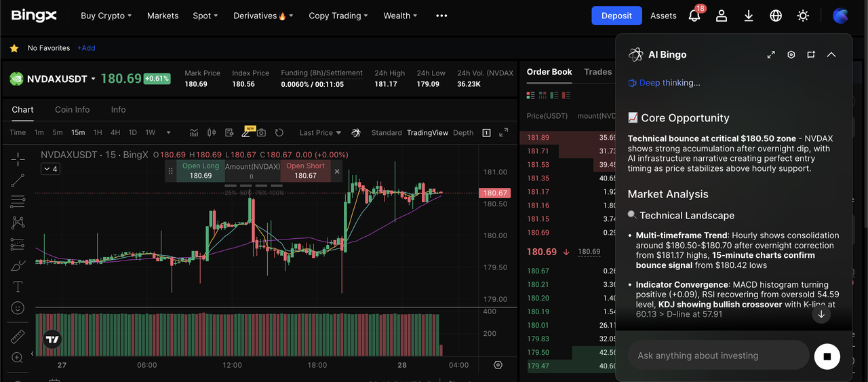Image resolution: width=868 pixels, height=382 pixels.
Task: Collapse the AI Bingo panel
Action: pos(831,55)
